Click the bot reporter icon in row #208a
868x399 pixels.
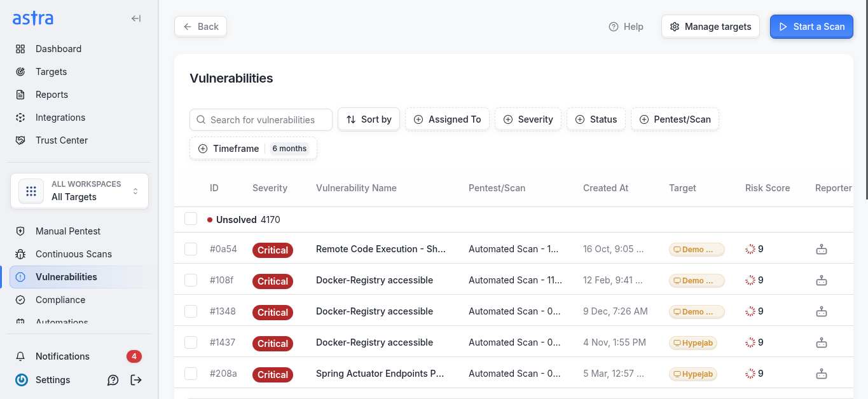(x=822, y=374)
